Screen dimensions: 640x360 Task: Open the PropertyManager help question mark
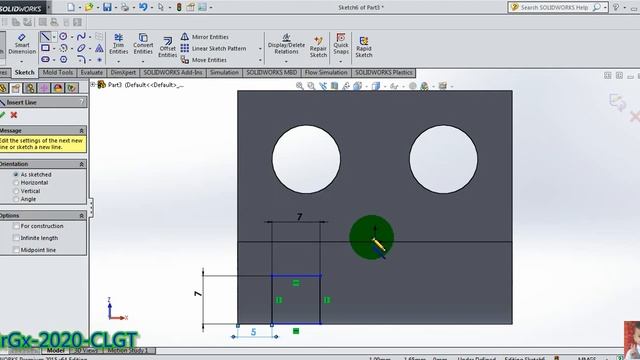82,102
